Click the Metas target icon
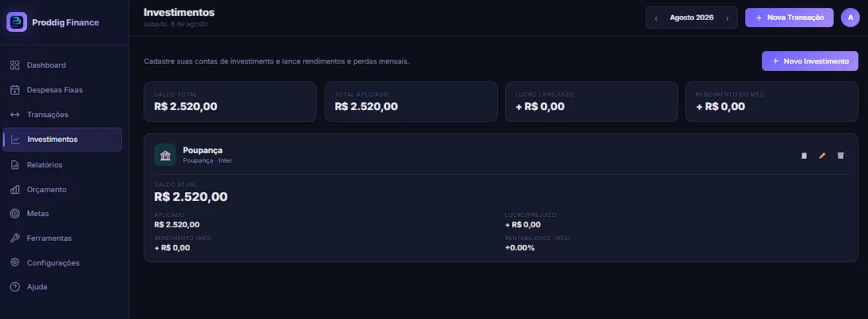 15,214
